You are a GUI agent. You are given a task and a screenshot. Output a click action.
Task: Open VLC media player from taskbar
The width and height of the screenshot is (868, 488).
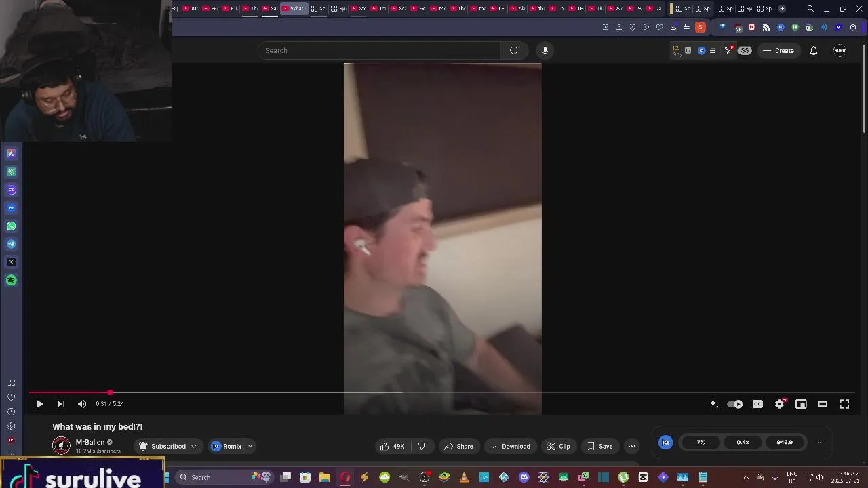point(464,477)
